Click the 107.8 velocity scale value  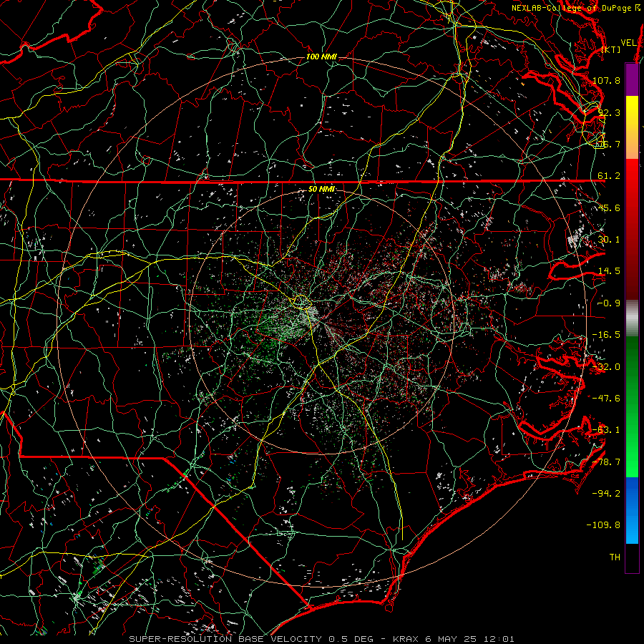(x=606, y=80)
